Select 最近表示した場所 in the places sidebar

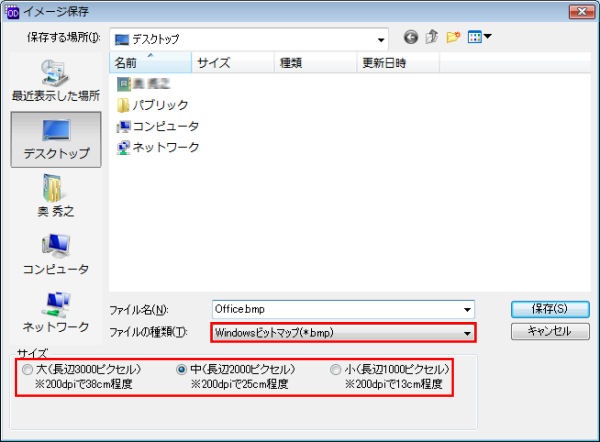(x=55, y=80)
